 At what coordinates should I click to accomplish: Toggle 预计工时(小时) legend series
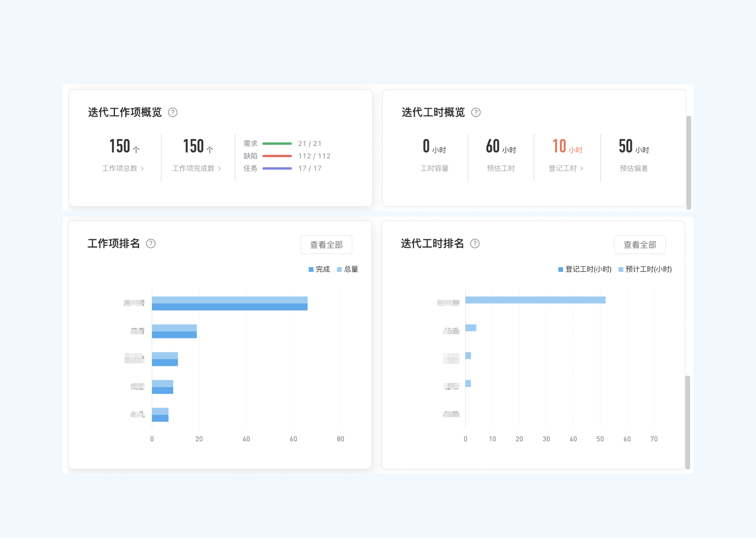pyautogui.click(x=645, y=269)
